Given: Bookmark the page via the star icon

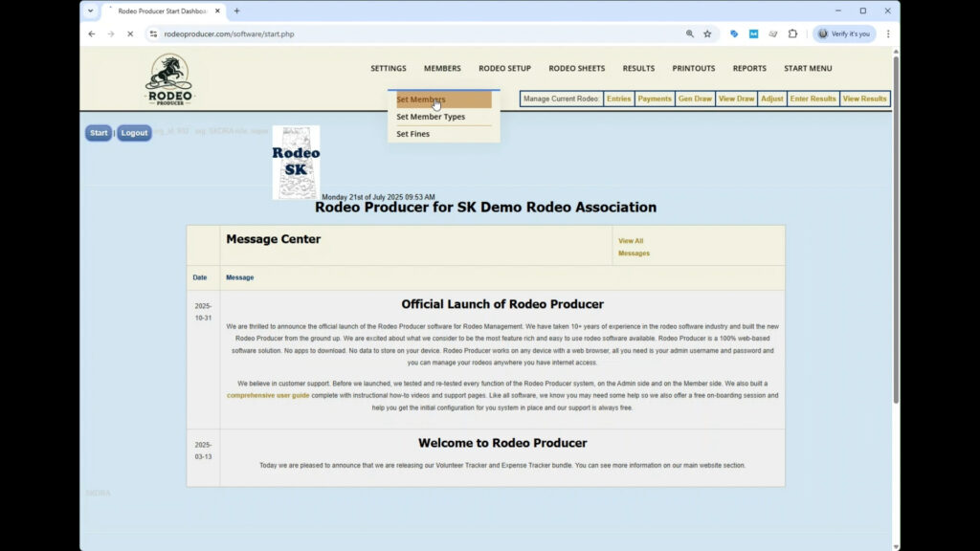Looking at the screenshot, I should pos(706,33).
